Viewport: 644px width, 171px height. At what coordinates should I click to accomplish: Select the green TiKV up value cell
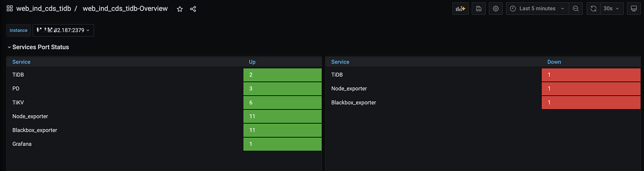click(x=282, y=102)
